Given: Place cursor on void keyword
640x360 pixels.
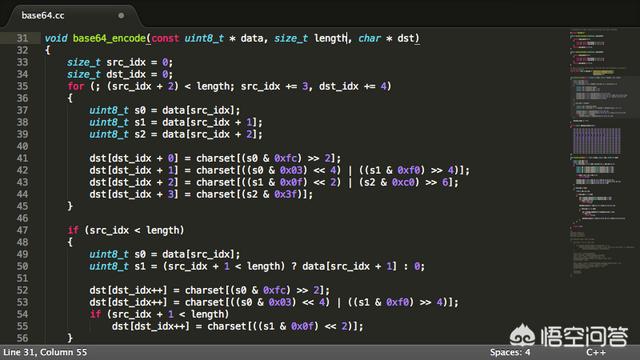Looking at the screenshot, I should (x=56, y=38).
